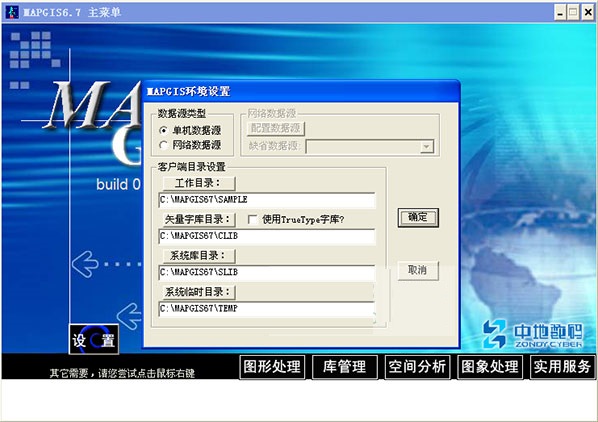
Task: Focus the C:\MAPGIS67\SLIB path field
Action: [x=267, y=273]
